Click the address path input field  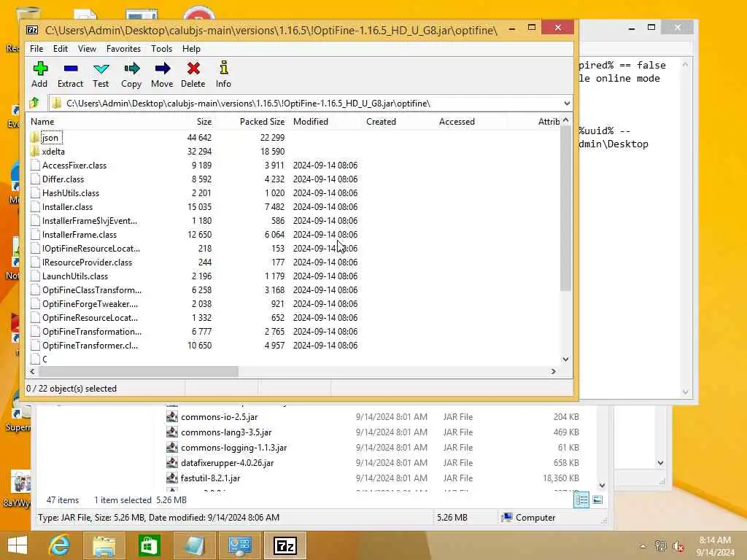click(x=305, y=104)
